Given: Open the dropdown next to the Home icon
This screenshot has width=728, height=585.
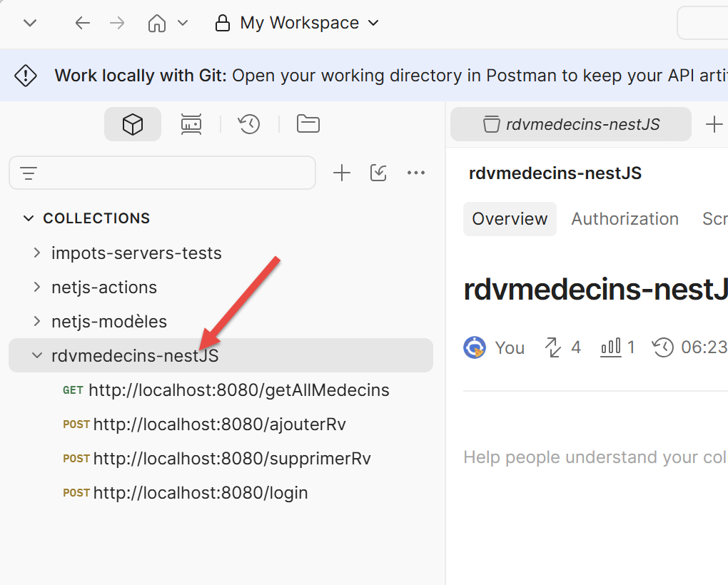Looking at the screenshot, I should click(x=183, y=23).
